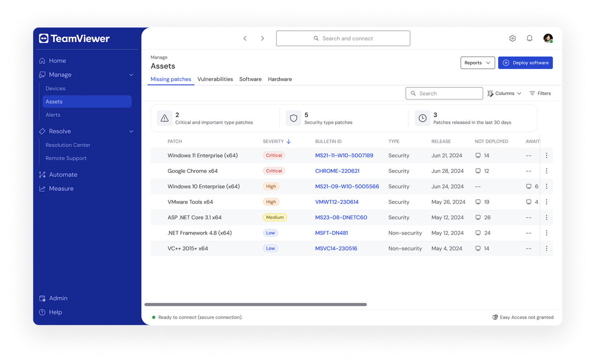Go forward with the right arrow

click(262, 39)
